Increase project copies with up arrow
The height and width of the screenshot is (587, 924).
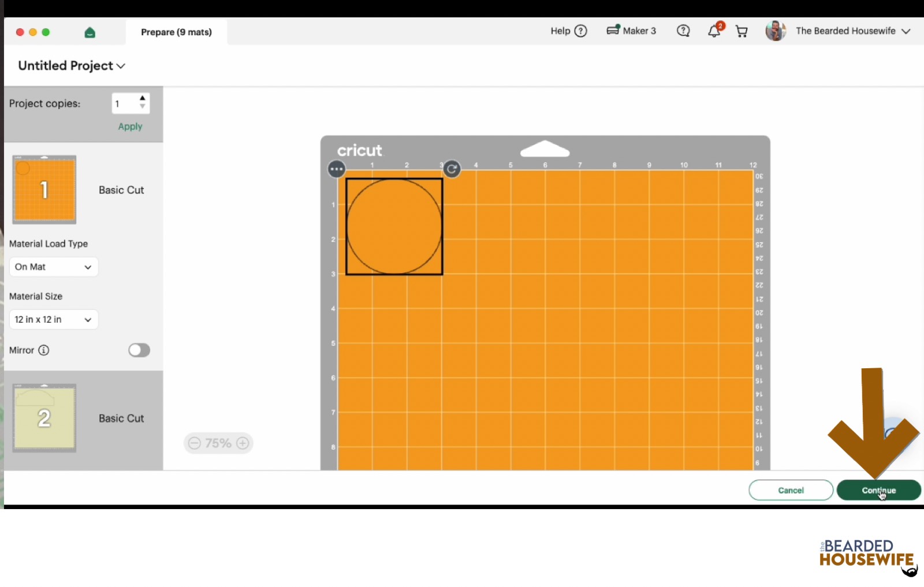point(143,98)
